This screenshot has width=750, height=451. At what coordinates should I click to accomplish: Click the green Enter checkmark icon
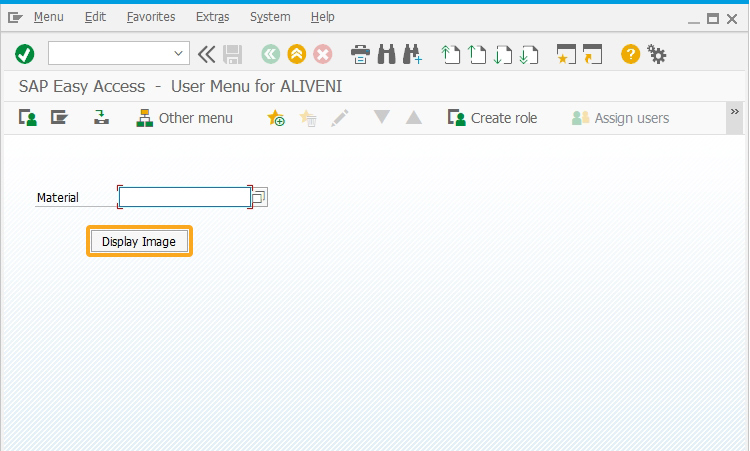(x=24, y=54)
